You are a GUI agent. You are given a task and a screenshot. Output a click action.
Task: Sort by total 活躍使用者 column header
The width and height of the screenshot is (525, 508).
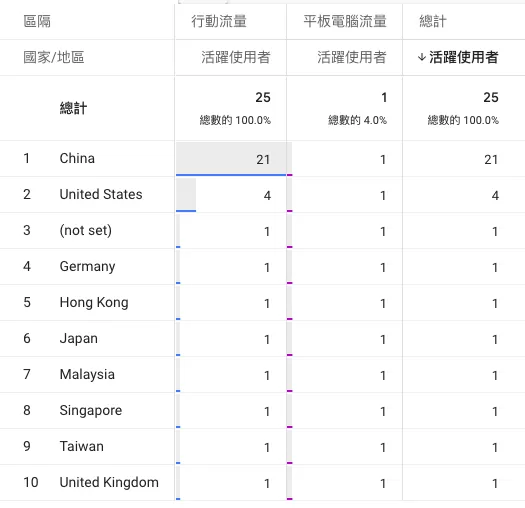coord(464,57)
